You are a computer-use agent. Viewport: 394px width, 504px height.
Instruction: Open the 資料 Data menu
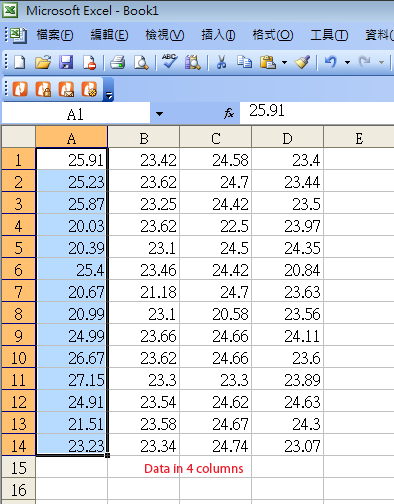point(379,35)
